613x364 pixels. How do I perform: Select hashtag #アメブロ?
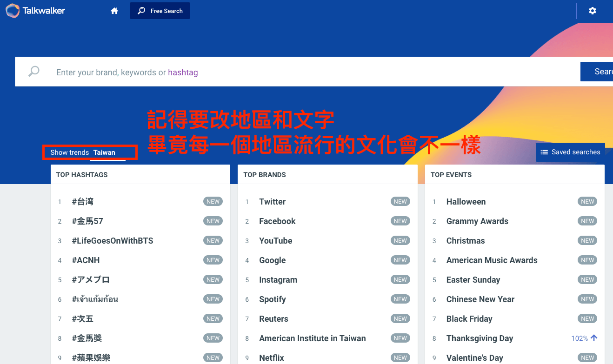click(91, 280)
